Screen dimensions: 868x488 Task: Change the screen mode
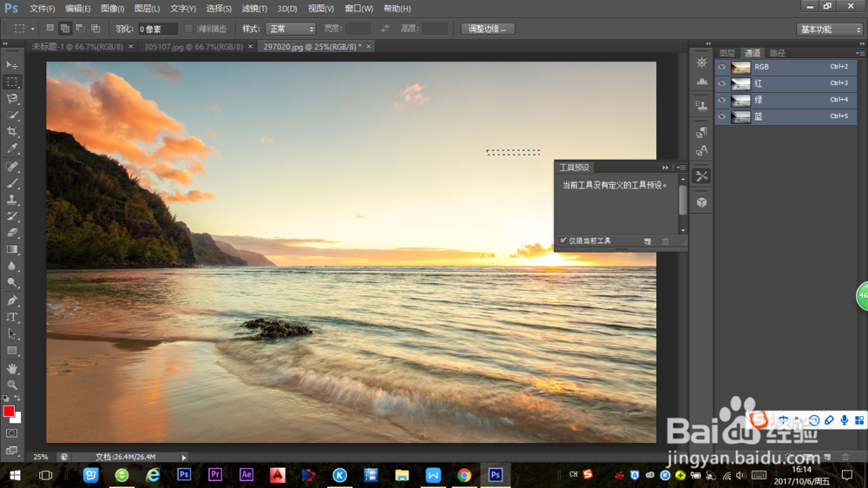[11, 451]
